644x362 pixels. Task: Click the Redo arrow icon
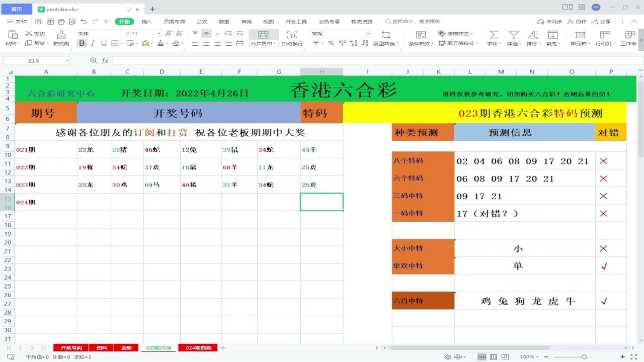pos(95,22)
